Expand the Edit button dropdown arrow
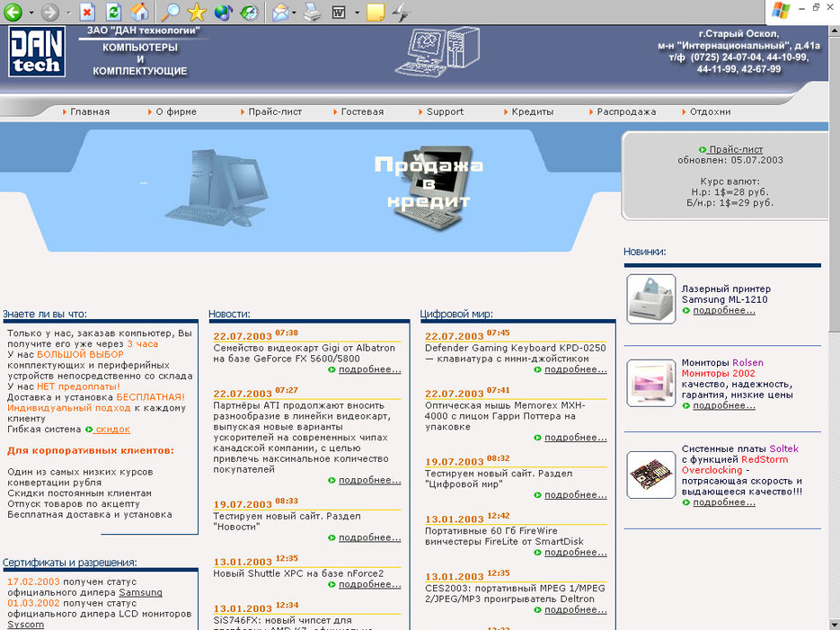The image size is (840, 630). pyautogui.click(x=357, y=12)
